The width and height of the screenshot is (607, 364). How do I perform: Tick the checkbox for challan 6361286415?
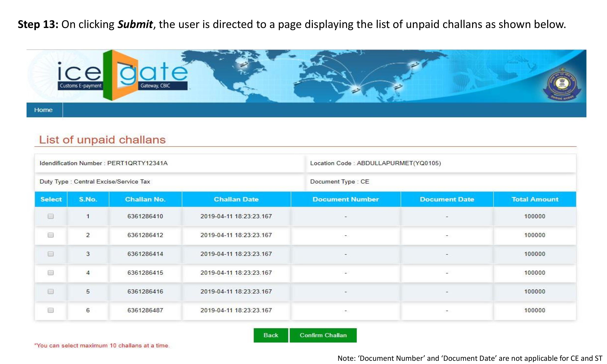pos(51,273)
